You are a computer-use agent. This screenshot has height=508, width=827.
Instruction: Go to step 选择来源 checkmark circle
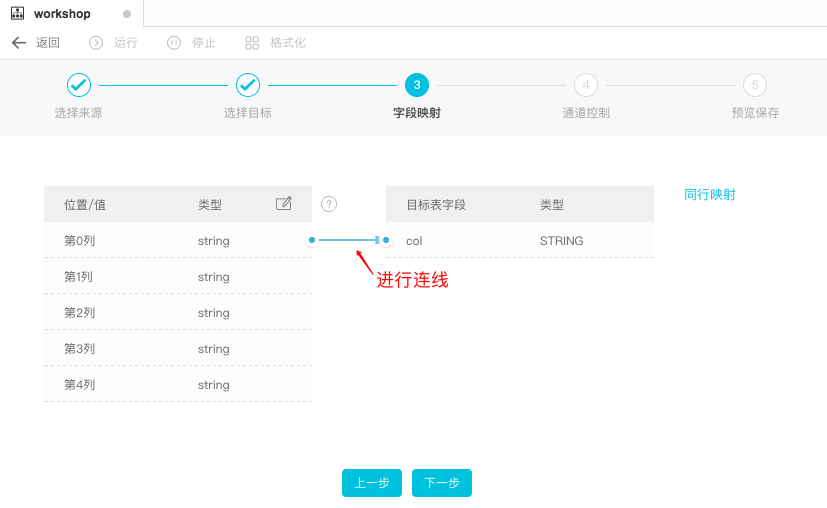click(x=79, y=85)
